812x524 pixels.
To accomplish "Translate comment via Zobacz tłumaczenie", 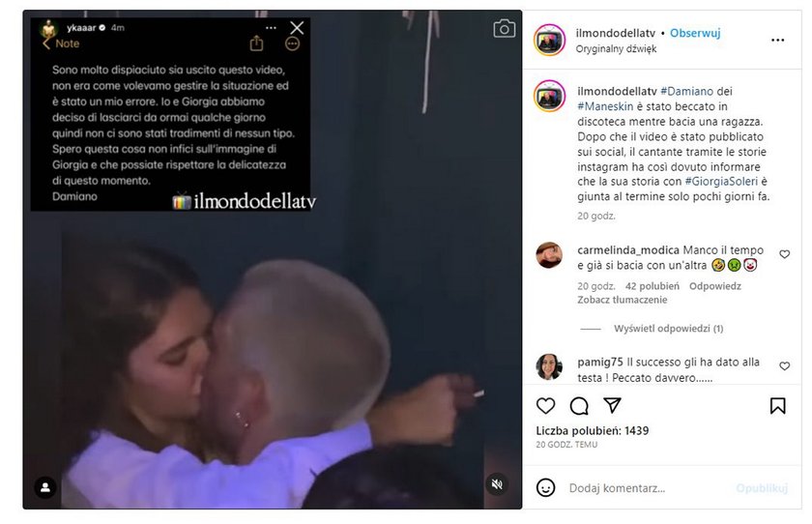I will click(622, 300).
